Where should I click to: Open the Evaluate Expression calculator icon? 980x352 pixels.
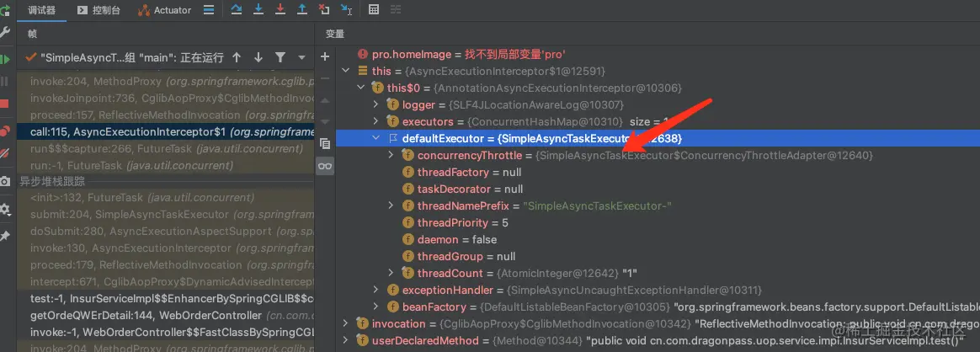pos(374,9)
